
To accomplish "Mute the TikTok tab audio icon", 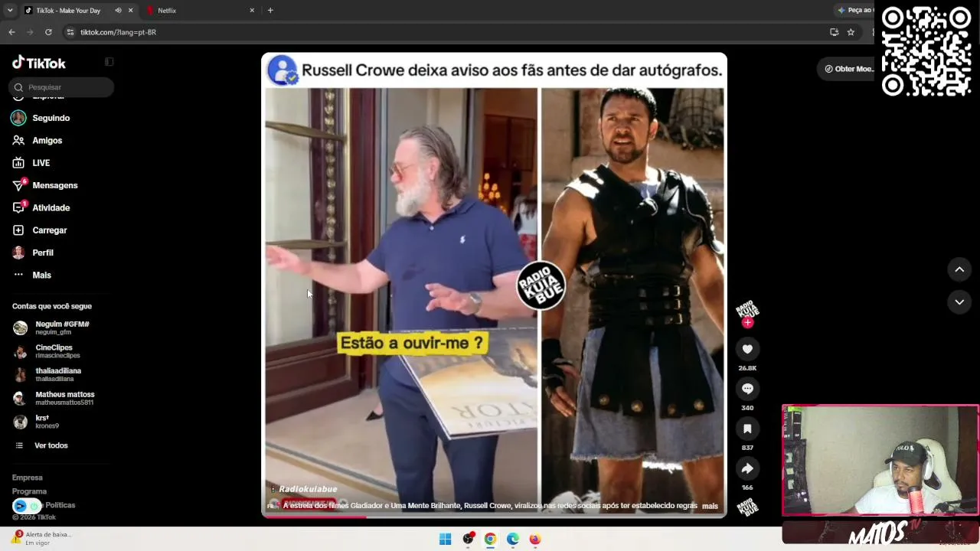I will click(x=118, y=11).
